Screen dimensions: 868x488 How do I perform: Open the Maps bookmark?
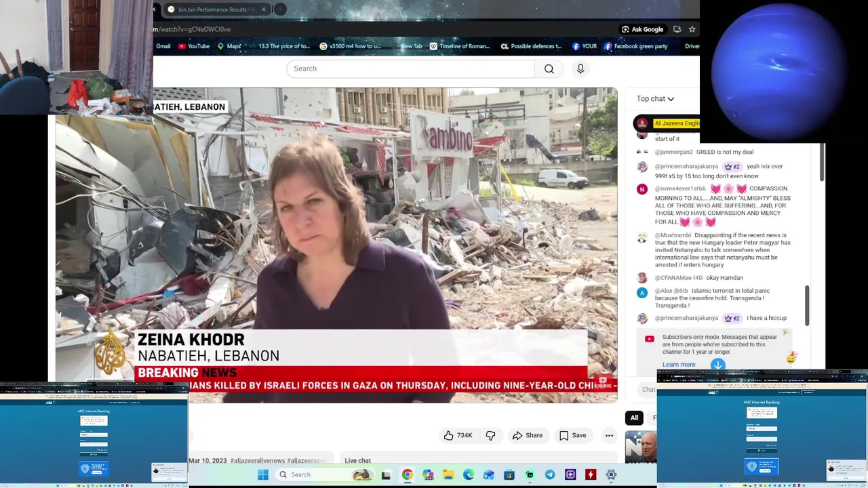click(229, 46)
